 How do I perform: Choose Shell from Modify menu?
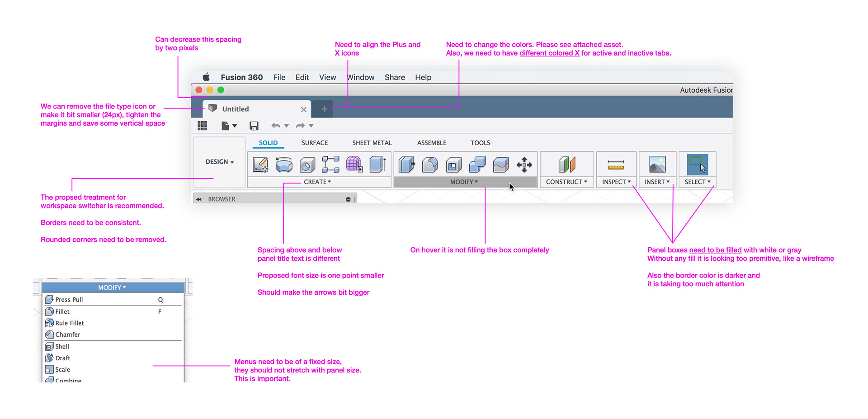pos(113,347)
